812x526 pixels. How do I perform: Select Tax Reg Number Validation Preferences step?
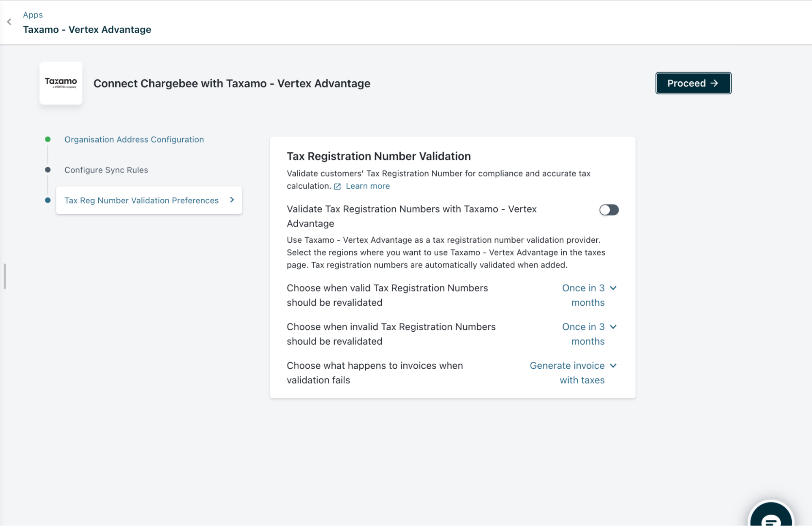[x=141, y=200]
